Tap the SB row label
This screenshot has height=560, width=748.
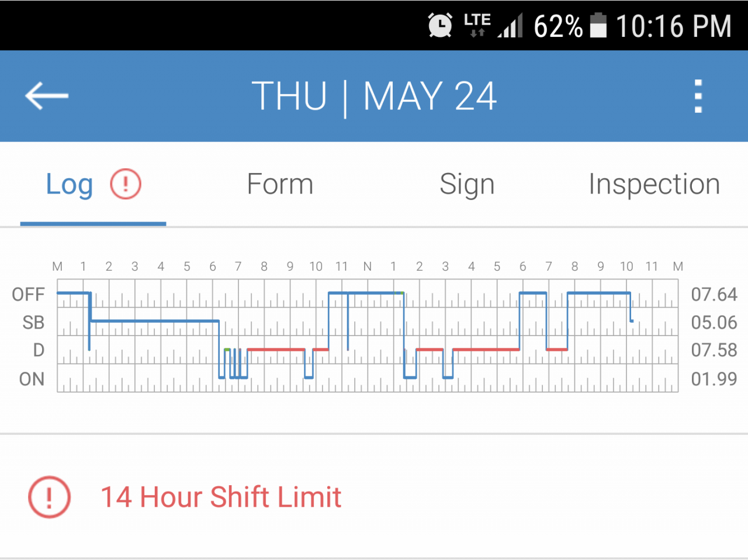33,322
